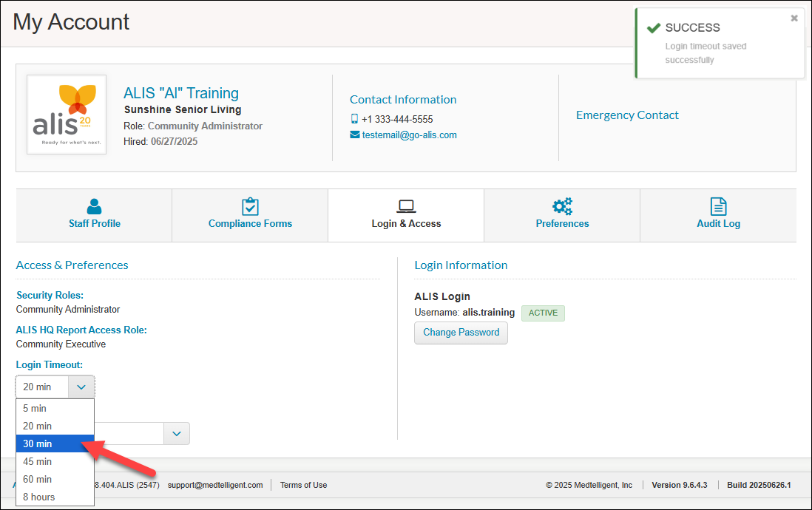Click the envelope icon beside the email
Image resolution: width=812 pixels, height=510 pixels.
tap(355, 135)
